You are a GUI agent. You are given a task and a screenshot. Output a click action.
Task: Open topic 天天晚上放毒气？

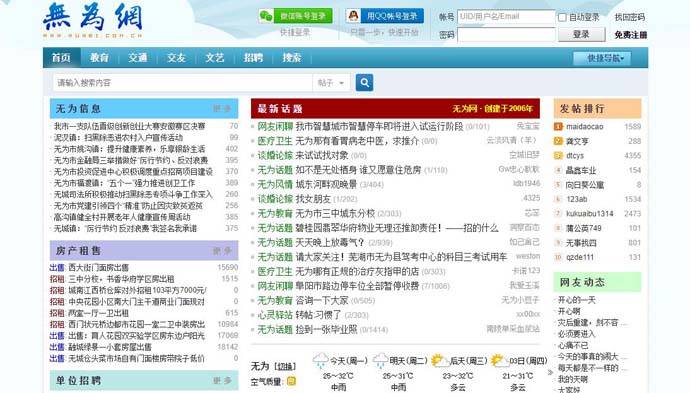tap(330, 242)
